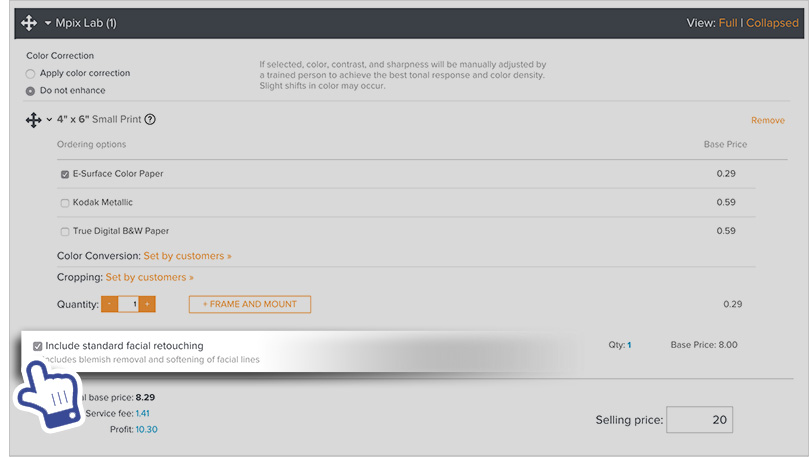Image resolution: width=809 pixels, height=457 pixels.
Task: Enable Kodak Metallic paper option
Action: (x=64, y=203)
